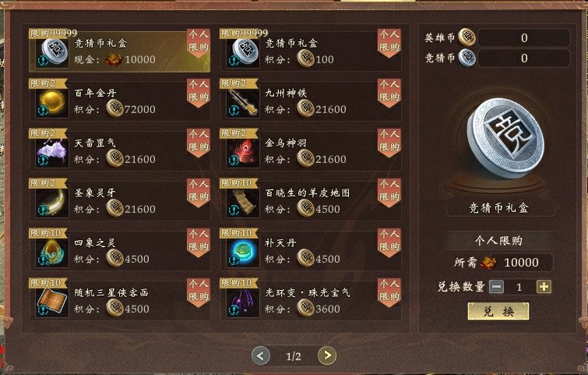The height and width of the screenshot is (375, 588).
Task: Go to the previous shop page
Action: [x=261, y=356]
